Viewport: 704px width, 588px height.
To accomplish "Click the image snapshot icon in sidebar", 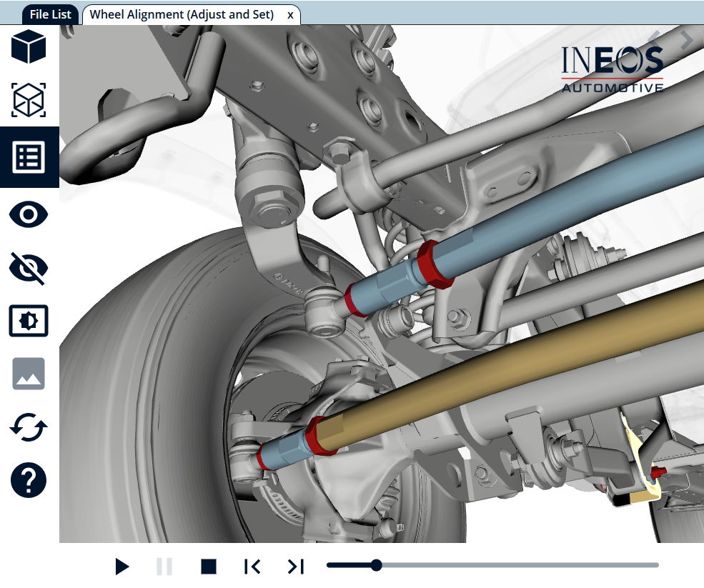I will (29, 374).
